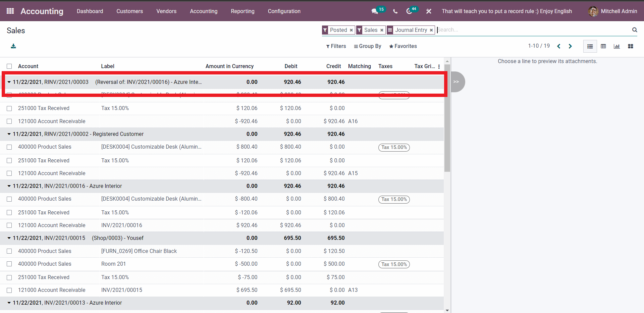This screenshot has width=644, height=313.
Task: Open the Dashboard menu
Action: click(90, 11)
